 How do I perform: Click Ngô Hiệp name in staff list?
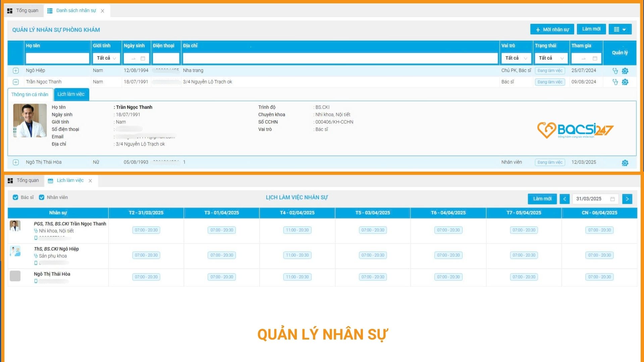(x=36, y=71)
